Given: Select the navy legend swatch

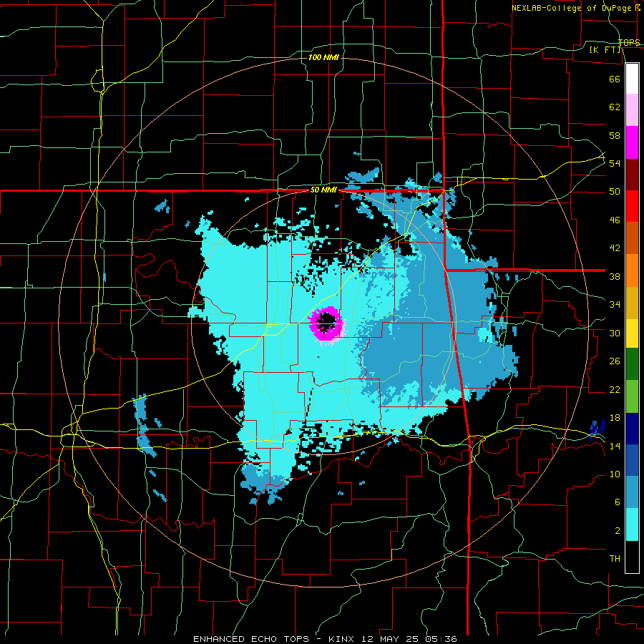Looking at the screenshot, I should click(x=632, y=429).
